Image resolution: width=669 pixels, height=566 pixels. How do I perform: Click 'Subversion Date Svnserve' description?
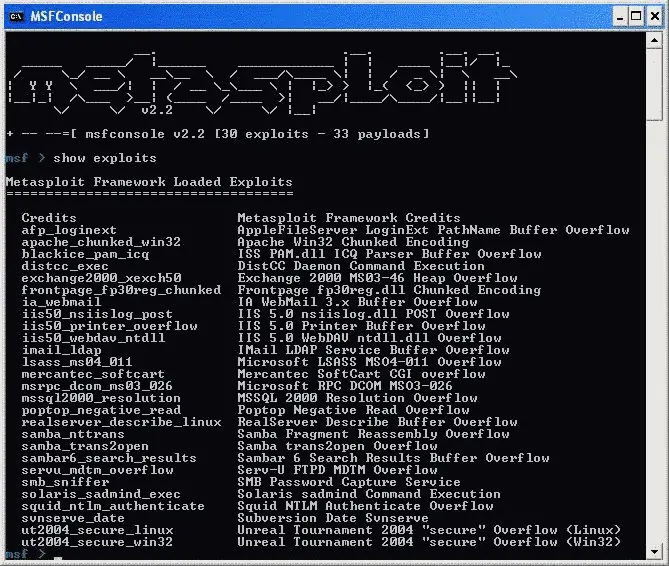(333, 518)
